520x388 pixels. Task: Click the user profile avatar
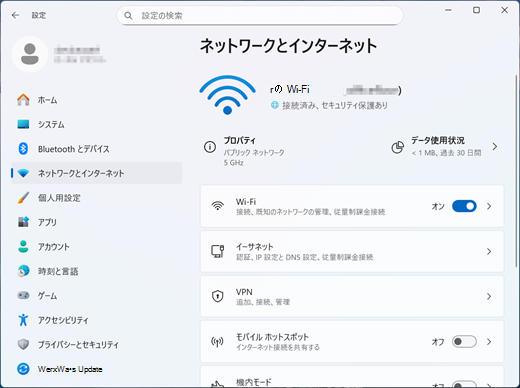[x=30, y=54]
